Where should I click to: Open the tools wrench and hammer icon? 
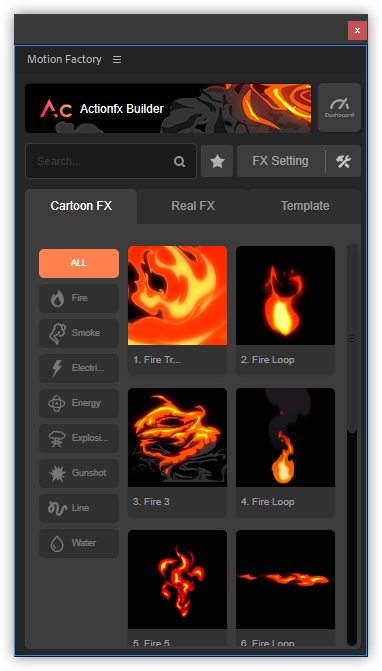coord(344,161)
